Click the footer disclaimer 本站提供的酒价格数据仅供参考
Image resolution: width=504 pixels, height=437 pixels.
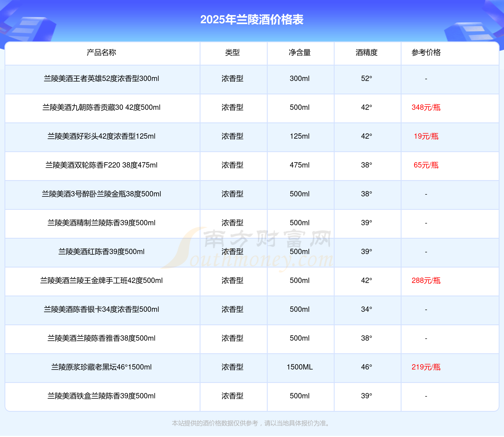(215, 423)
